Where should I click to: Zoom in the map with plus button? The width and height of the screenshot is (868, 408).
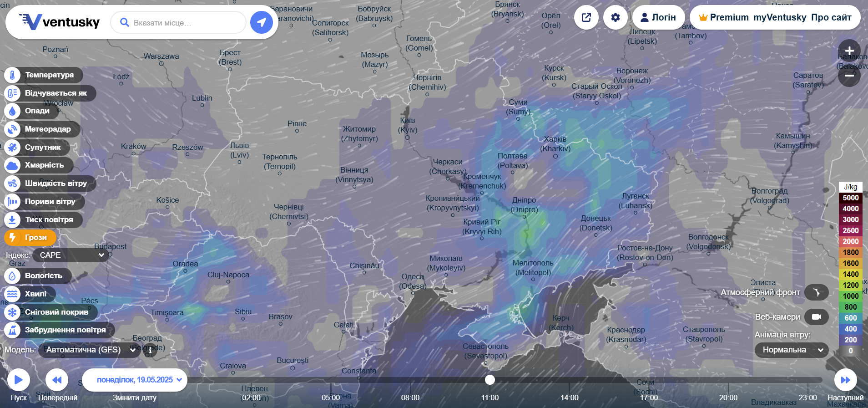pos(849,51)
